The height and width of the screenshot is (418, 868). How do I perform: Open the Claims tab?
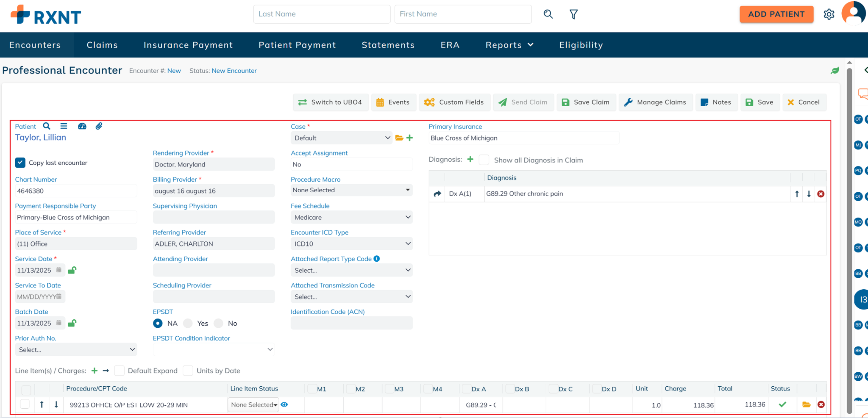pos(102,45)
